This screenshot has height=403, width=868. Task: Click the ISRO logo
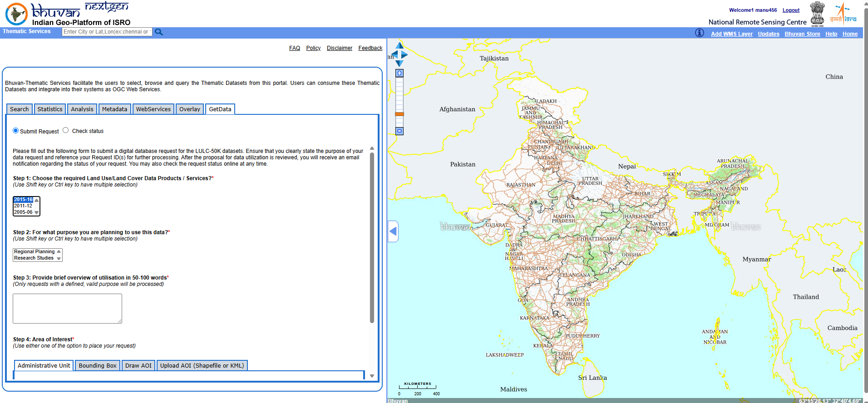point(843,14)
